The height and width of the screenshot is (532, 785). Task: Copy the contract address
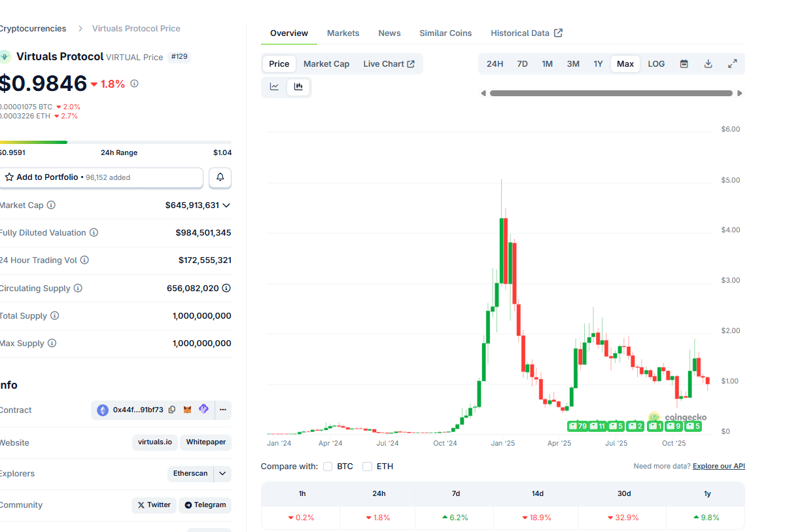[x=172, y=410]
